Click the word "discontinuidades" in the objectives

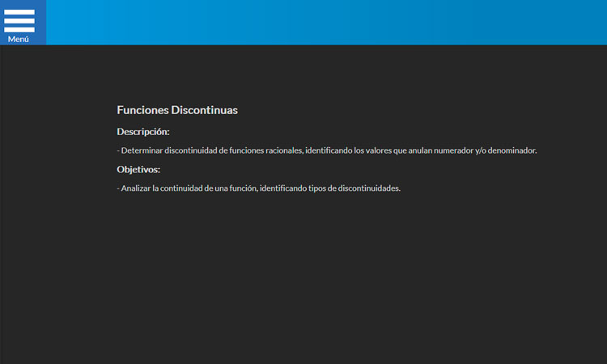(x=368, y=188)
